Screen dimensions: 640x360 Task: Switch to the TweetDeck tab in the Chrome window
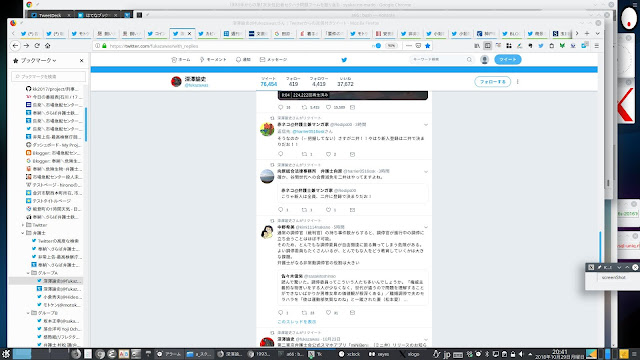click(49, 15)
